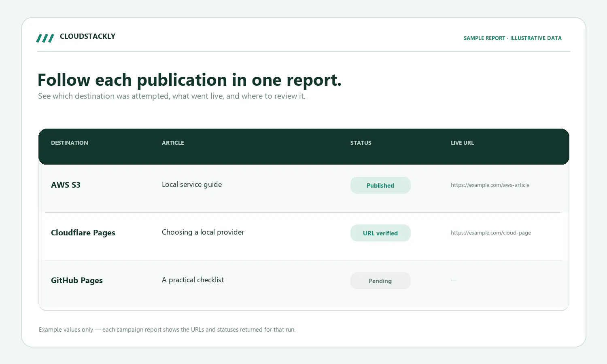This screenshot has height=364, width=607.
Task: Click the Published status badge
Action: [380, 185]
